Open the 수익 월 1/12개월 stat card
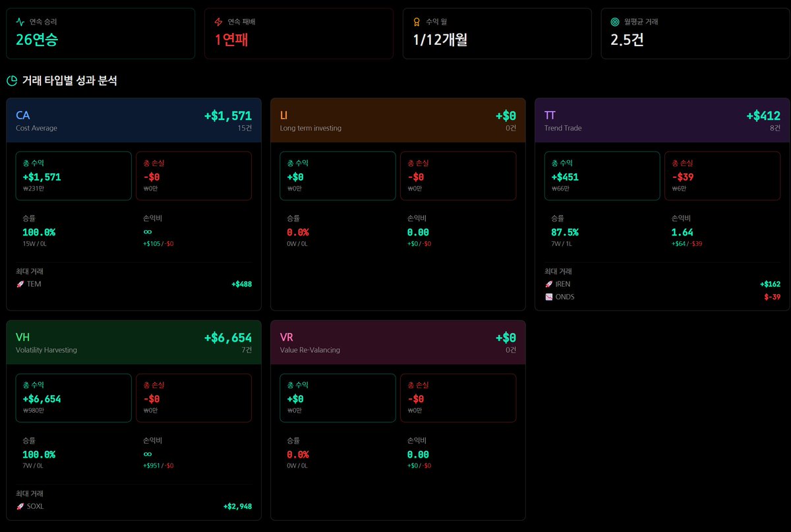The width and height of the screenshot is (791, 532). (x=497, y=34)
